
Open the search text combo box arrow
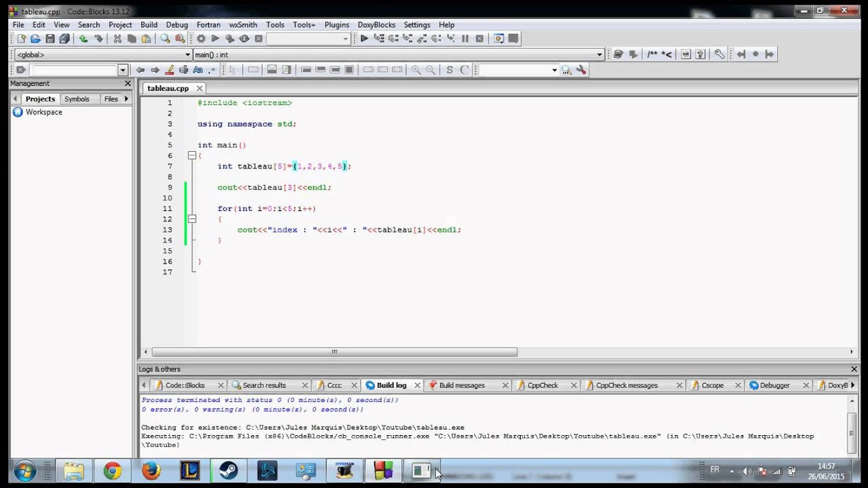[x=123, y=70]
